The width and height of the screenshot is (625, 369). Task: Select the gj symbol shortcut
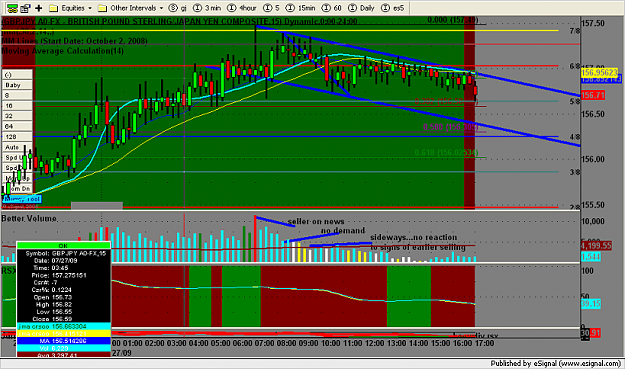pyautogui.click(x=178, y=8)
